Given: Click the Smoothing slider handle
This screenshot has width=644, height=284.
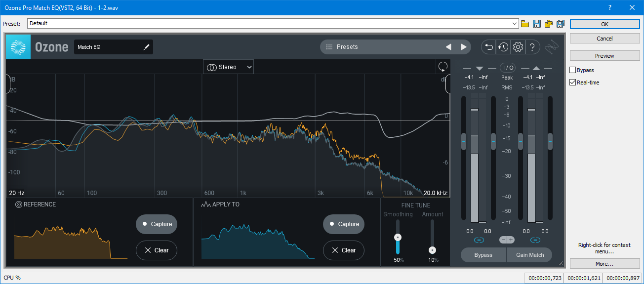Looking at the screenshot, I should (398, 237).
